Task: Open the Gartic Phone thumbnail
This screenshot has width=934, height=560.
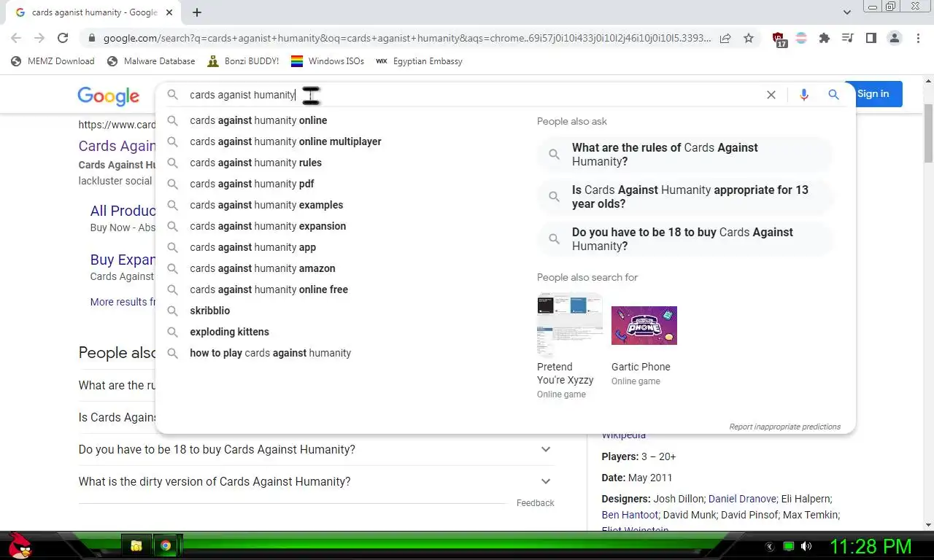Action: coord(644,325)
